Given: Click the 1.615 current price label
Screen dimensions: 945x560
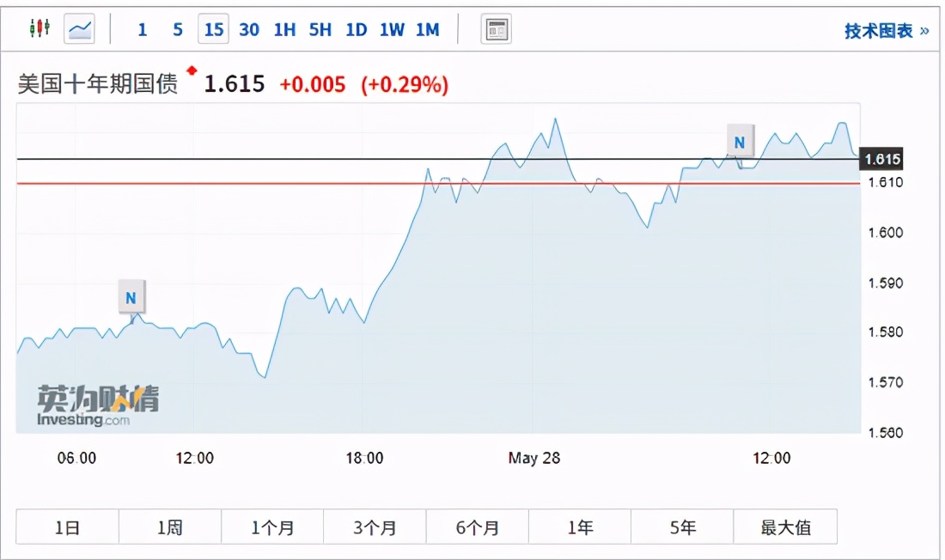Looking at the screenshot, I should [x=882, y=159].
